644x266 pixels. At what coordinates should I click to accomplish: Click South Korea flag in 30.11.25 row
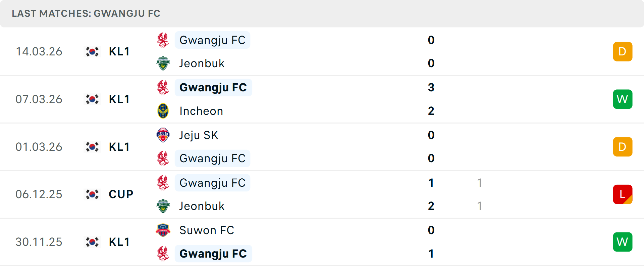point(92,242)
